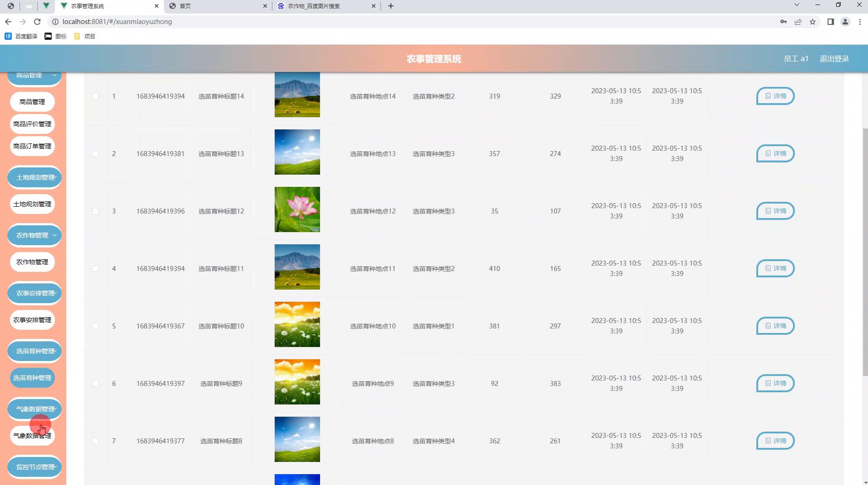Image resolution: width=868 pixels, height=485 pixels.
Task: Tick checkbox for row 4 选苗育种标题11
Action: coord(95,269)
